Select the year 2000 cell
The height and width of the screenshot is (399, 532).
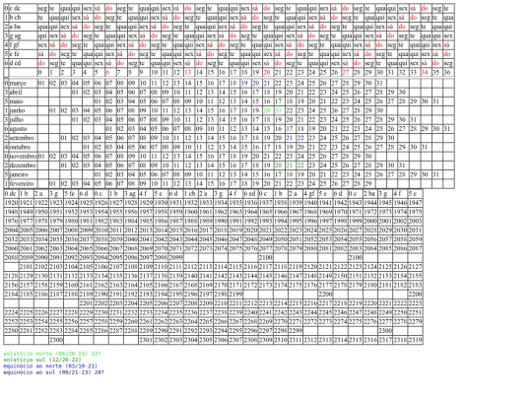coord(369,222)
